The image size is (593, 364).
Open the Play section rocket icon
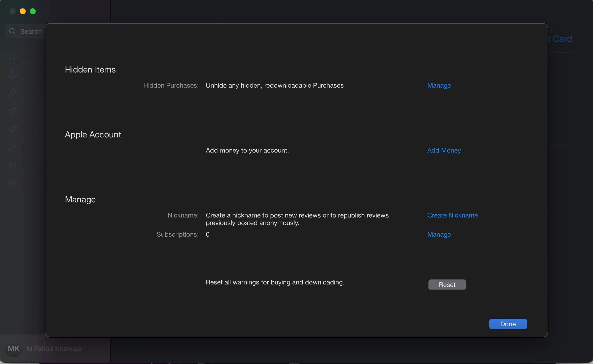[x=12, y=129]
